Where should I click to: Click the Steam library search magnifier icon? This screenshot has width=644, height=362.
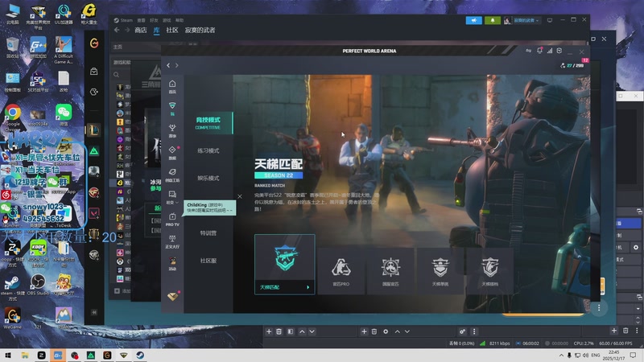click(x=116, y=75)
